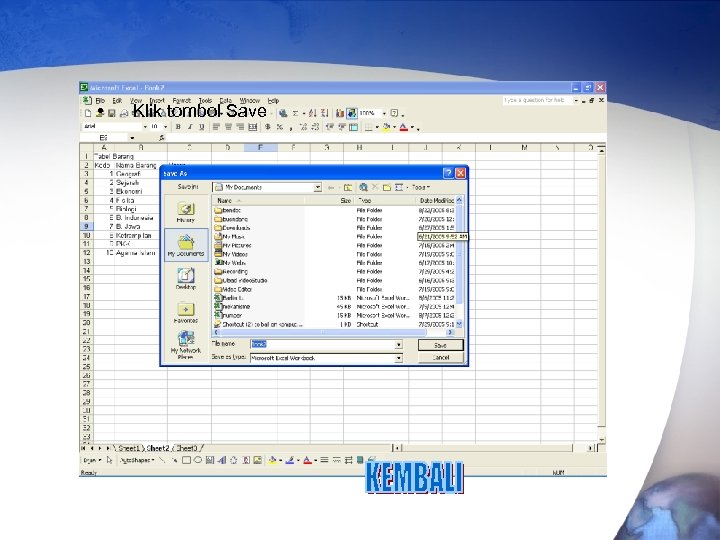
Task: Open the Window menu
Action: [249, 101]
